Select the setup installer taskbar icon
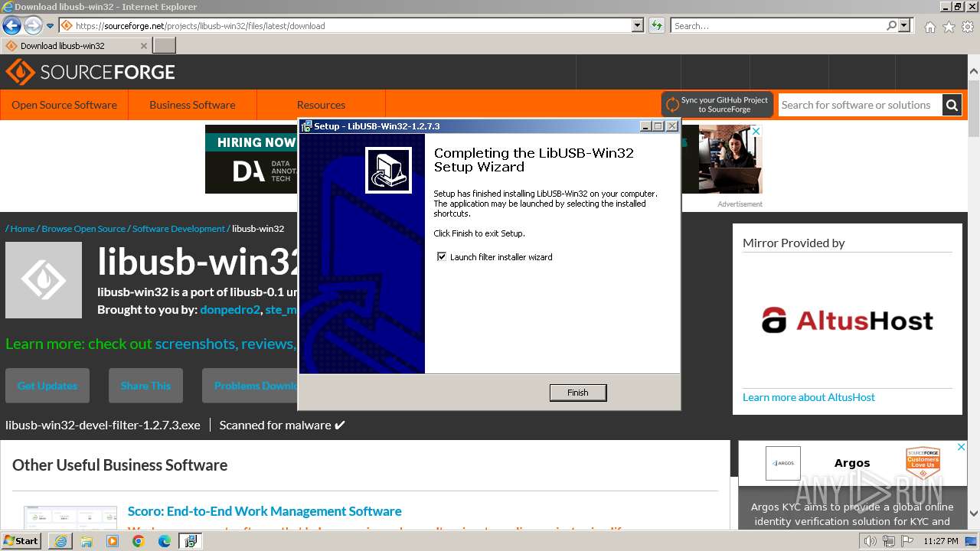Viewport: 980px width, 551px height. 191,541
